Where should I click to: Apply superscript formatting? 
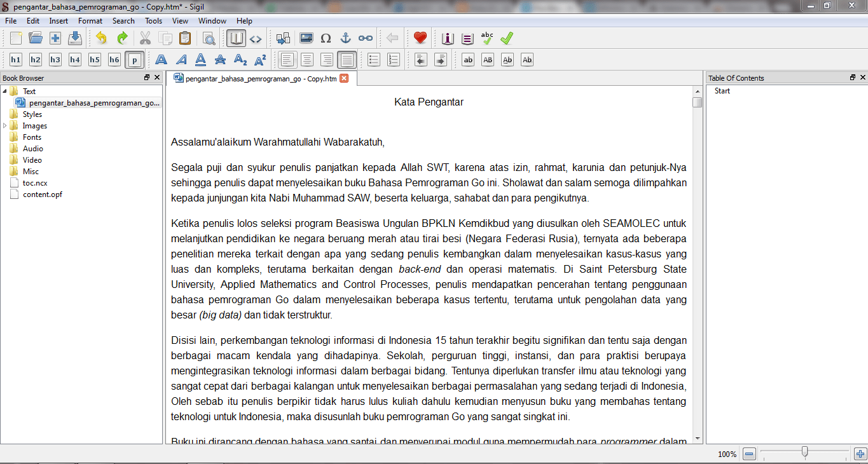[259, 60]
